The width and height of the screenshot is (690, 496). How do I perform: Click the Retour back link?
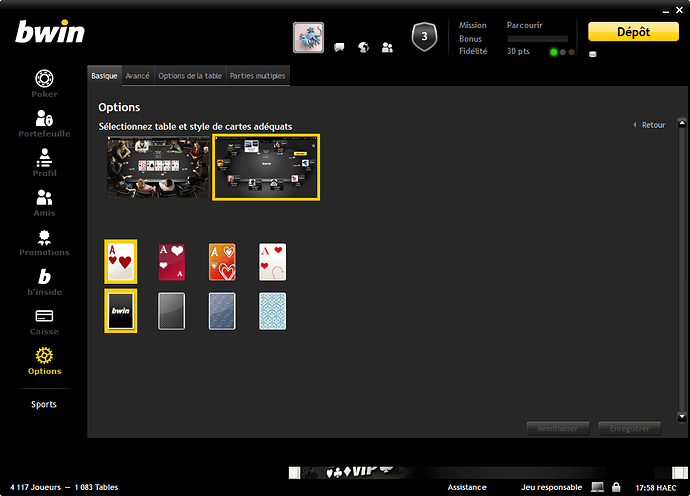[649, 125]
